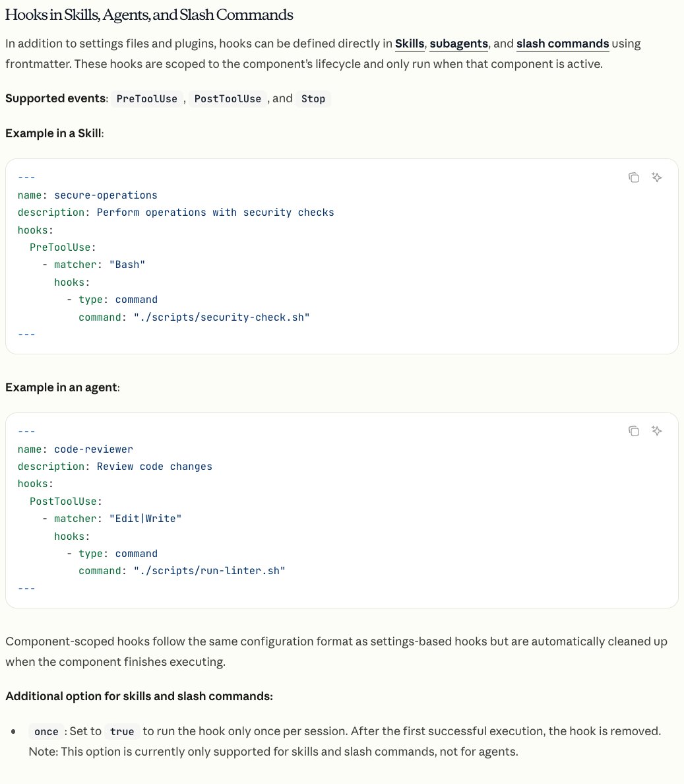Ask AI about the secure-operations code block
The image size is (684, 784).
tap(656, 178)
